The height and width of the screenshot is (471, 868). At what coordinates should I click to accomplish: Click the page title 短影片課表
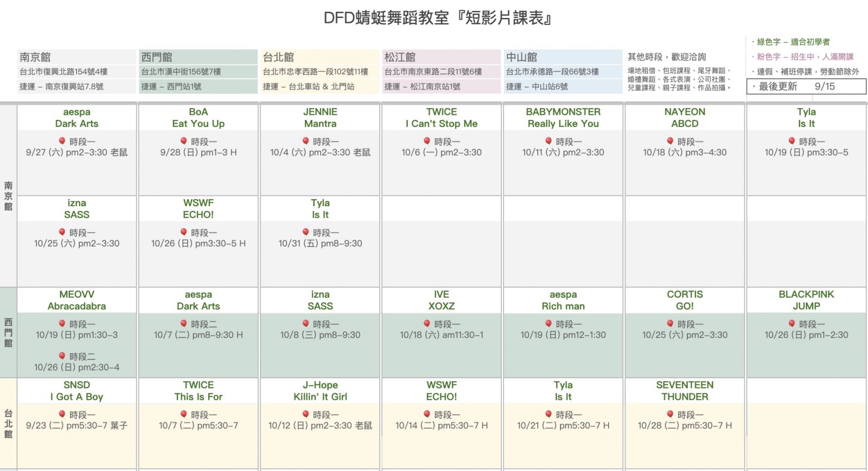pyautogui.click(x=438, y=18)
